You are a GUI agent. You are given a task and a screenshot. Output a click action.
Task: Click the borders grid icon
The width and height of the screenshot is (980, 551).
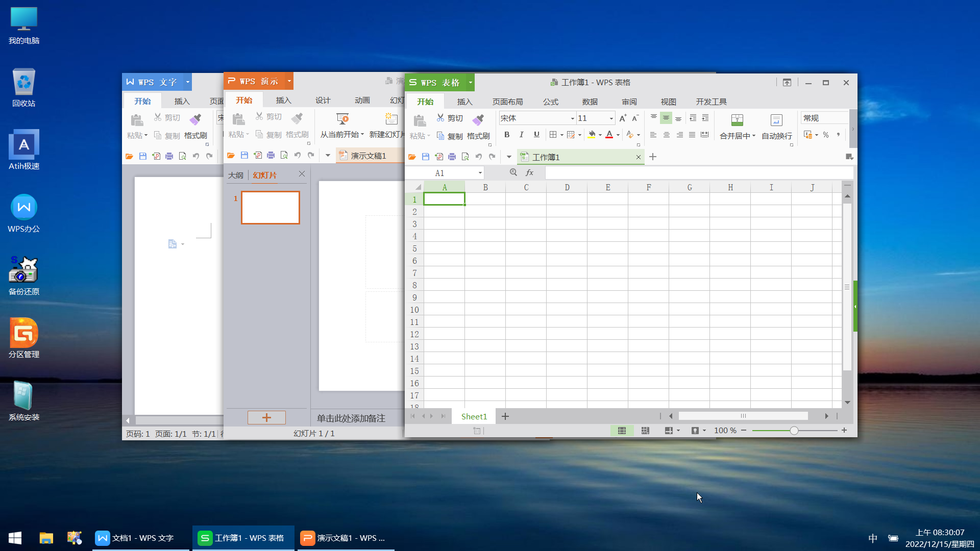tap(553, 135)
